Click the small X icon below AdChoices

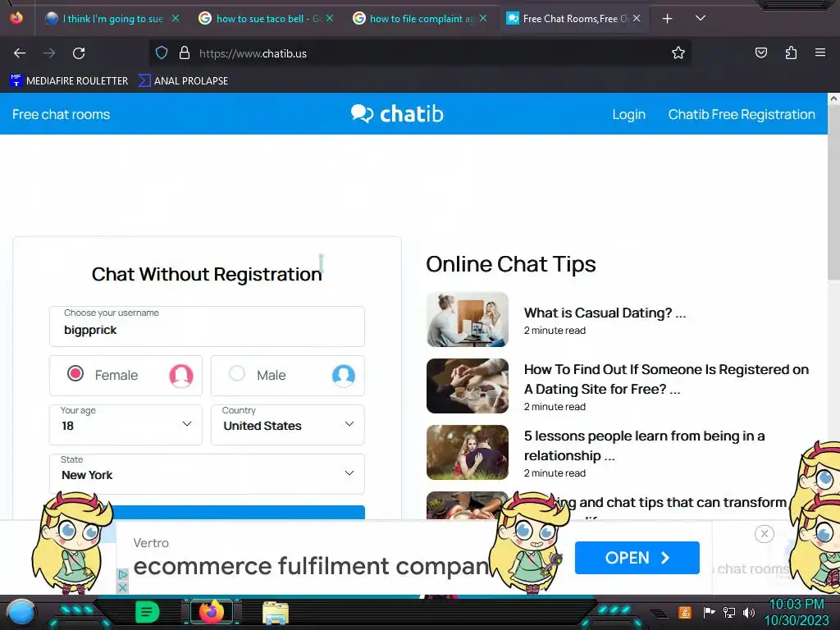(123, 587)
